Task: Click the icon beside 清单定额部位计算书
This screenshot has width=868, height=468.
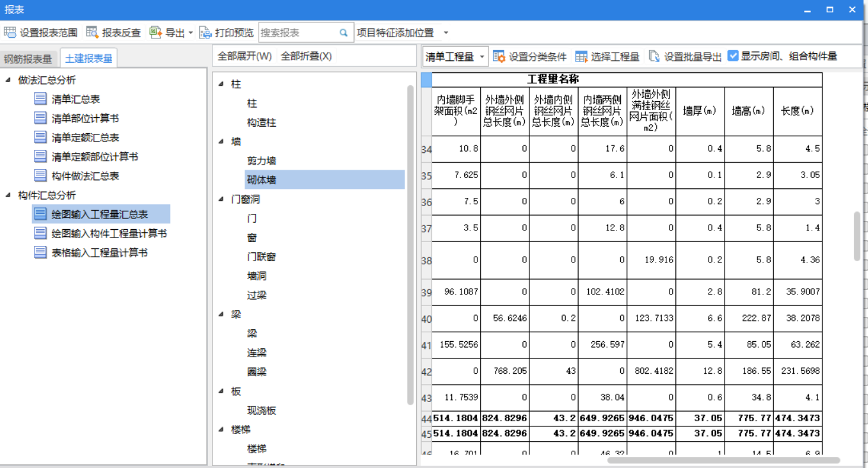Action: click(40, 157)
